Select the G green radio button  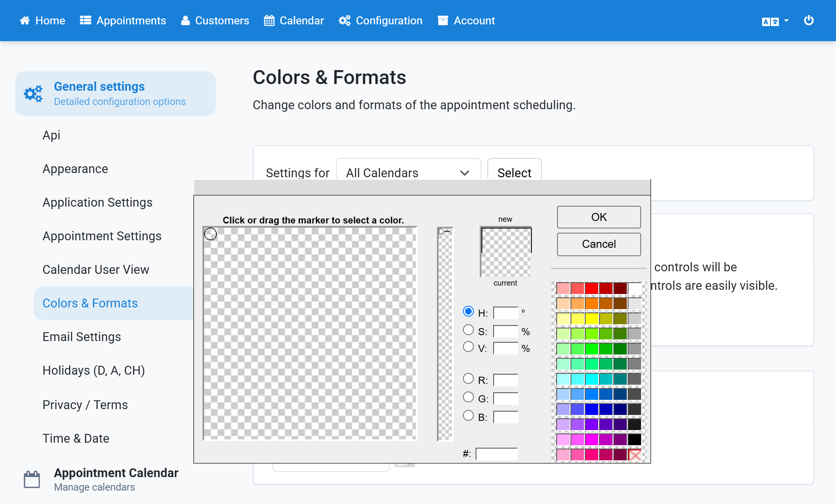pyautogui.click(x=468, y=397)
